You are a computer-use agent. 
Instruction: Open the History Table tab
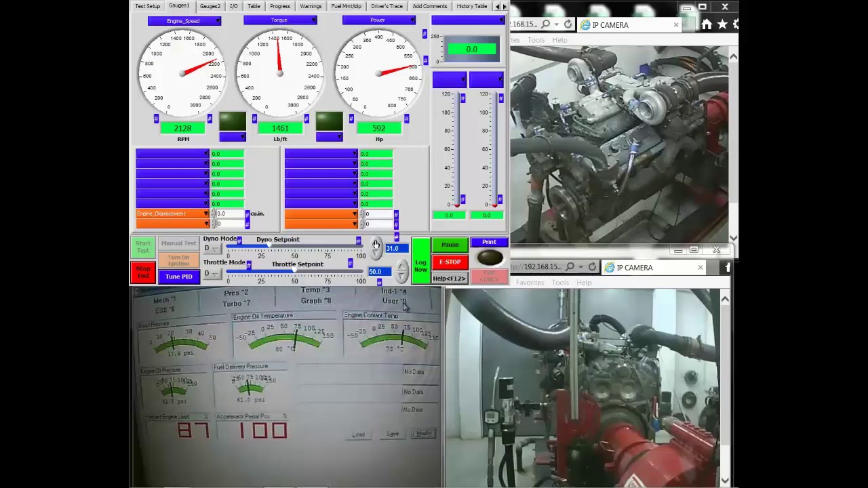click(x=471, y=6)
